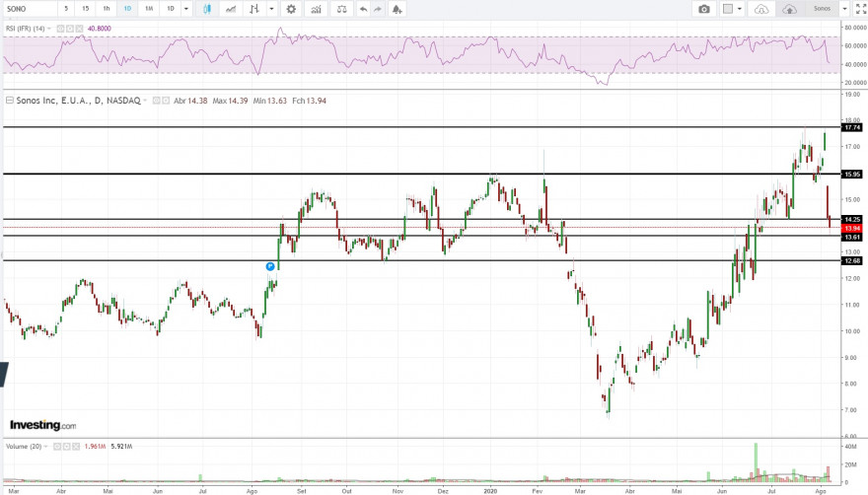Click second small icon after Sonos title
The image size is (868, 495).
coord(165,101)
